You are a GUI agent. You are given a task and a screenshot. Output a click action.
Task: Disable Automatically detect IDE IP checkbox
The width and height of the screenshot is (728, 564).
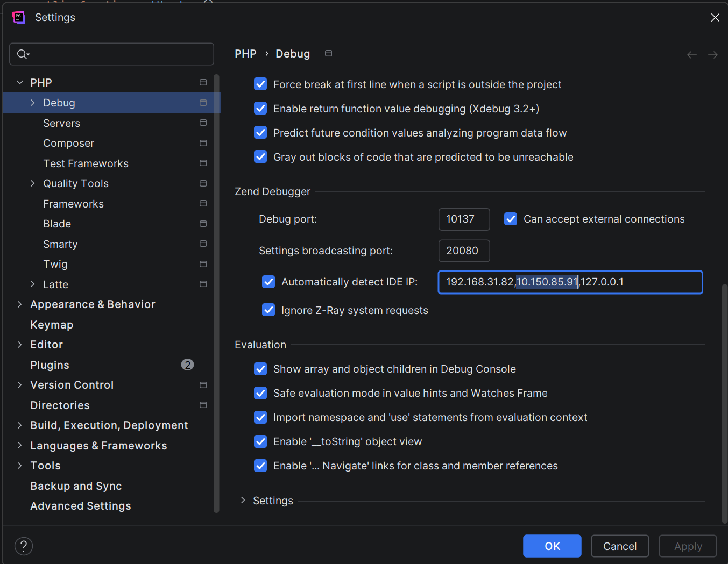coord(268,282)
